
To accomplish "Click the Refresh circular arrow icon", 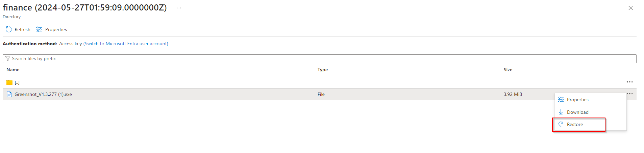I will click(x=9, y=30).
